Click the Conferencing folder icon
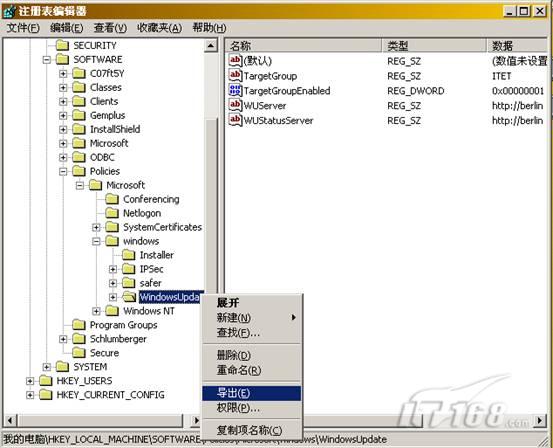Viewport: 553px width, 448px height. click(112, 199)
